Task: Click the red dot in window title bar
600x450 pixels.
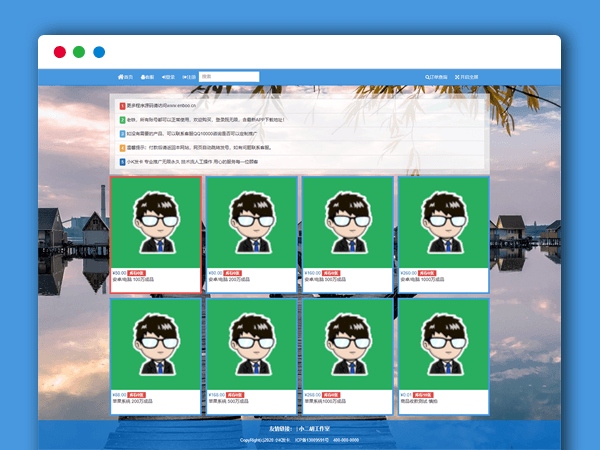Action: click(59, 52)
